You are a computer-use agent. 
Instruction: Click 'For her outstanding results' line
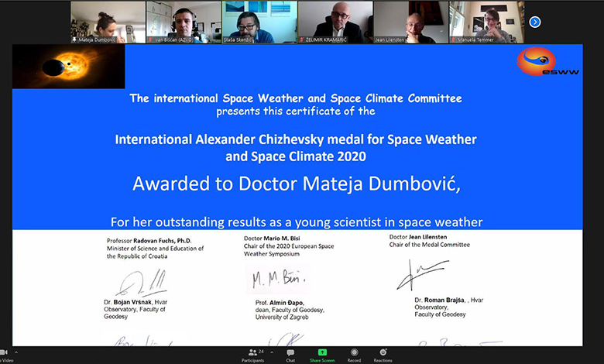(x=297, y=221)
